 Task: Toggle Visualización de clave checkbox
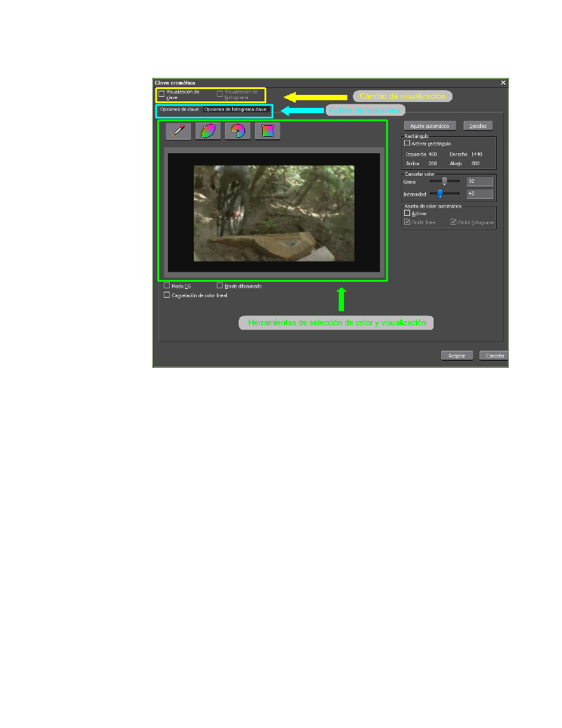(x=161, y=94)
